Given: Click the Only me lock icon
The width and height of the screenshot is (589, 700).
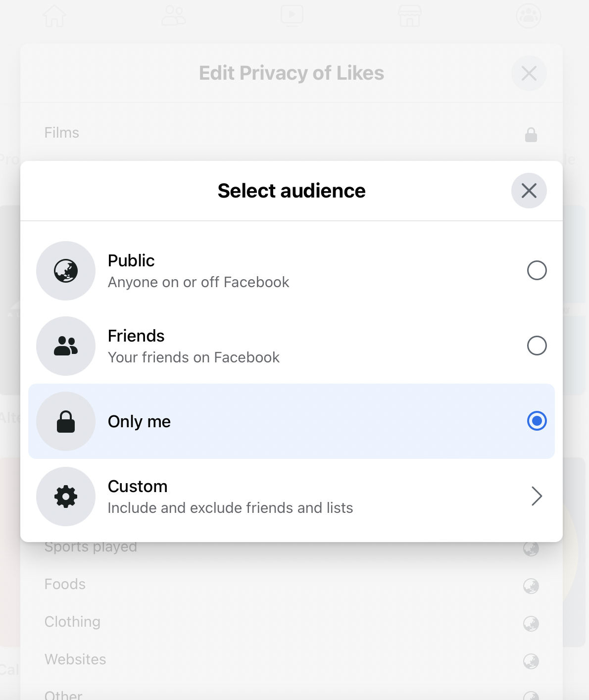Looking at the screenshot, I should point(66,421).
